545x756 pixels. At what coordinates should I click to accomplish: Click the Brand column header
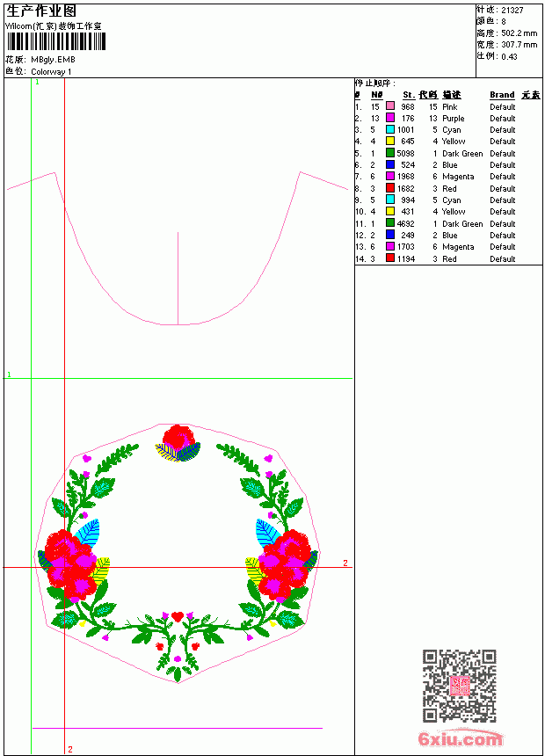coord(502,95)
